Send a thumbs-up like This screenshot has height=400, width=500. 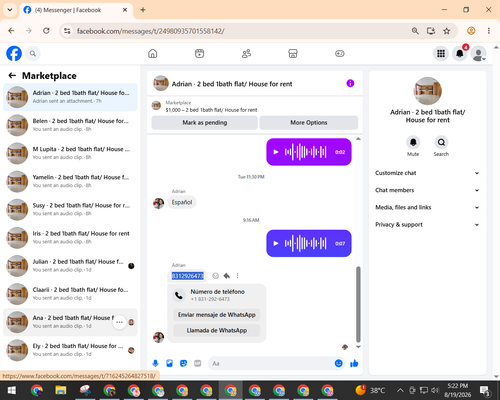pyautogui.click(x=354, y=363)
